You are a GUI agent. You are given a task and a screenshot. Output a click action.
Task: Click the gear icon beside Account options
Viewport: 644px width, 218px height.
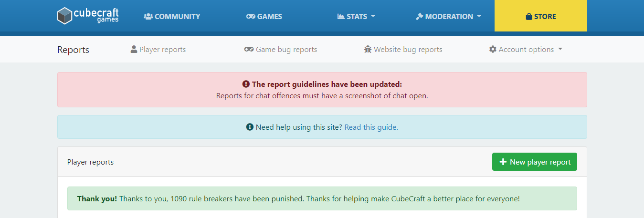[493, 49]
